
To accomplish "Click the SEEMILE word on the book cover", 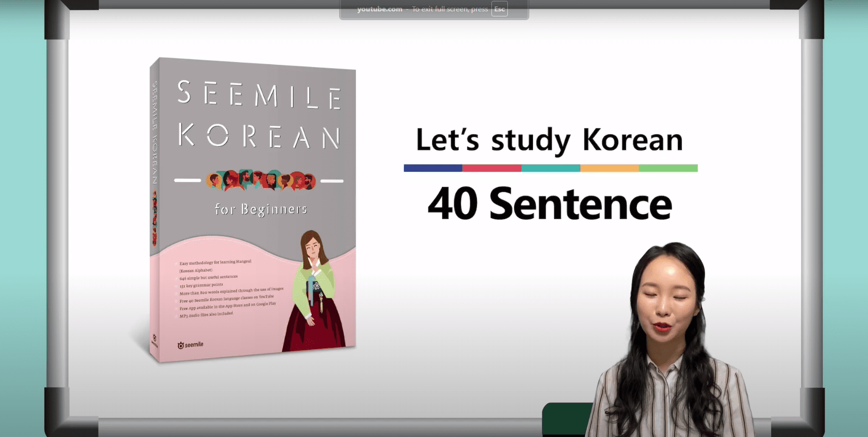I will pos(259,95).
